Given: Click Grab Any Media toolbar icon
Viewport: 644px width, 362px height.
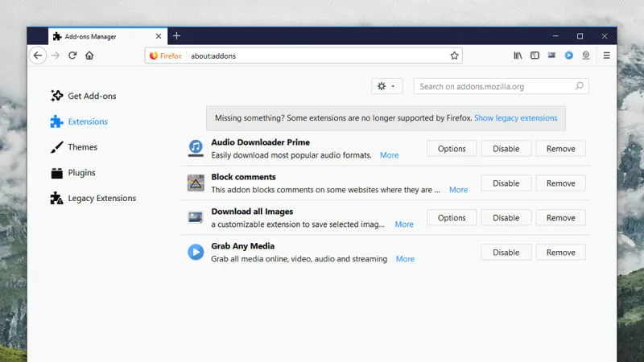Looking at the screenshot, I should (x=568, y=56).
